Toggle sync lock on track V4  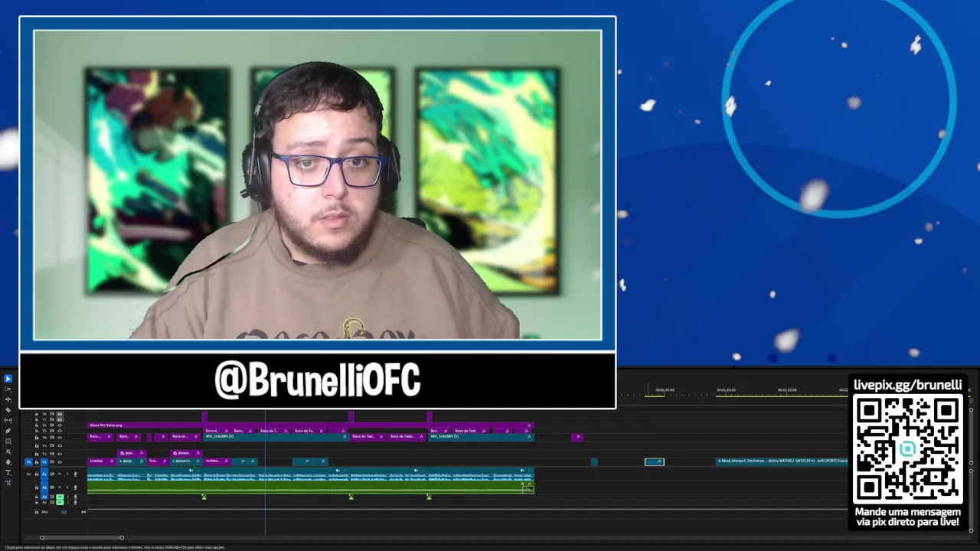[x=52, y=437]
